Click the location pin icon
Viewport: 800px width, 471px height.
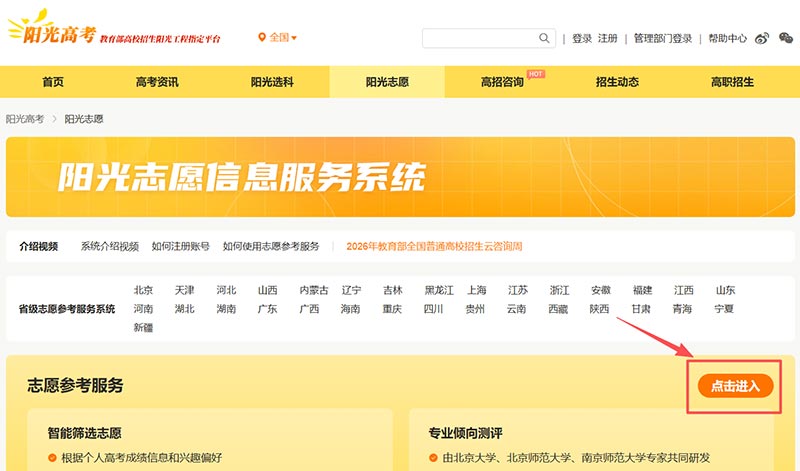click(x=262, y=37)
